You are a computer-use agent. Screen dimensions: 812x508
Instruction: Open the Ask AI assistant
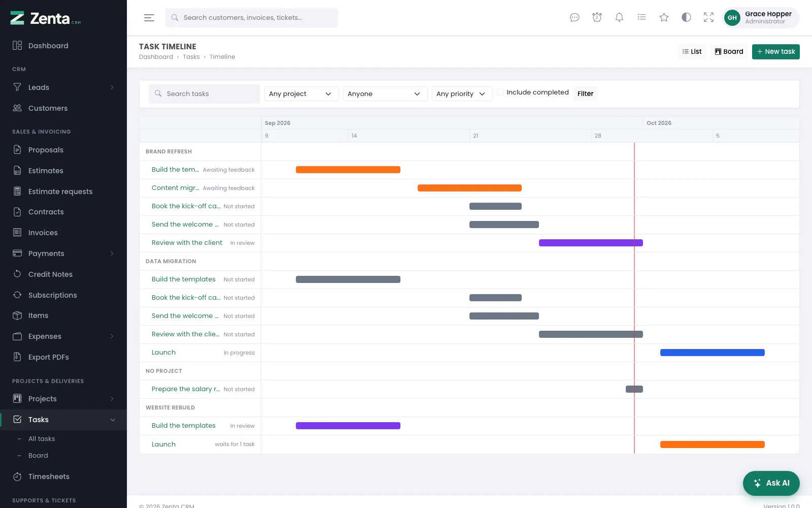click(771, 483)
